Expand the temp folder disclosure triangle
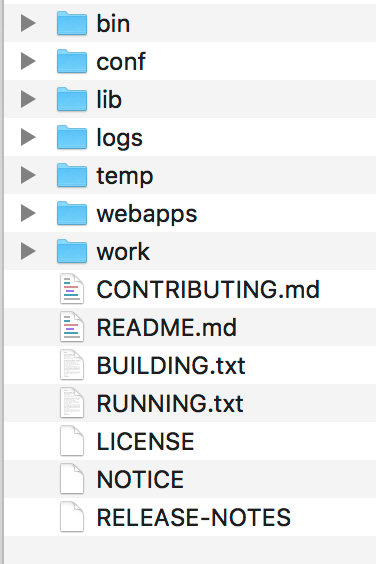 tap(28, 176)
